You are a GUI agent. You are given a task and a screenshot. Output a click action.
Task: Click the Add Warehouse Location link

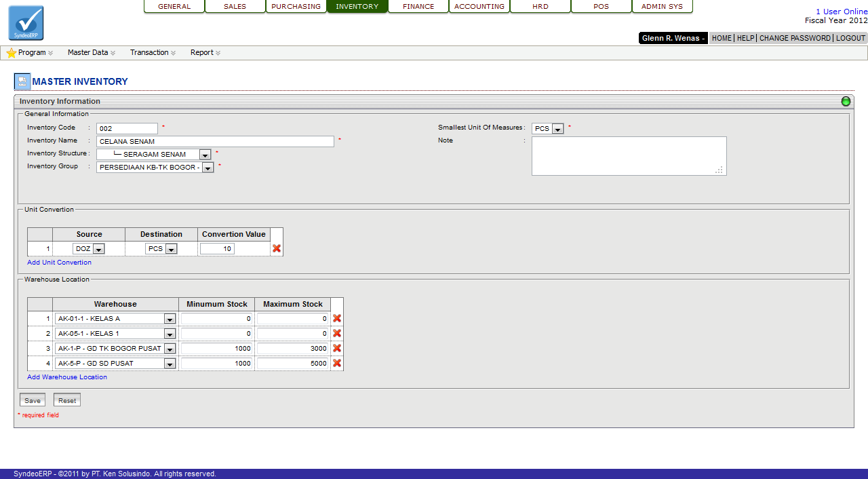pyautogui.click(x=67, y=377)
